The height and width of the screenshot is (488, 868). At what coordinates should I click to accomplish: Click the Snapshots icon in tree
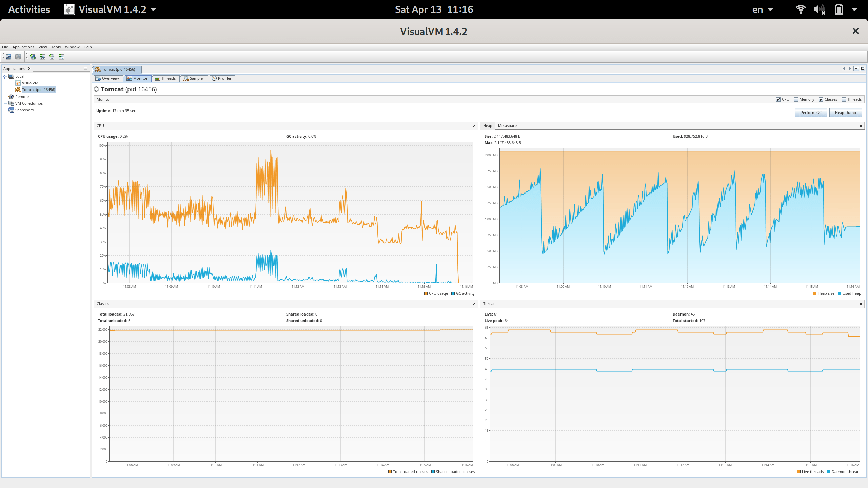click(x=11, y=110)
